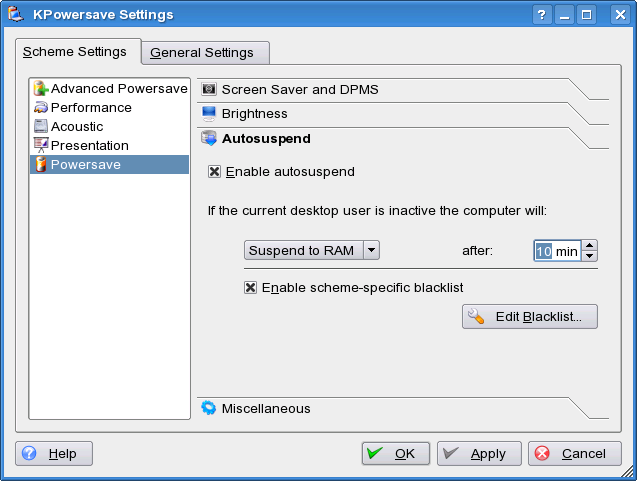Click the Miscellaneous gear icon
Viewport: 637px width, 481px height.
click(209, 408)
